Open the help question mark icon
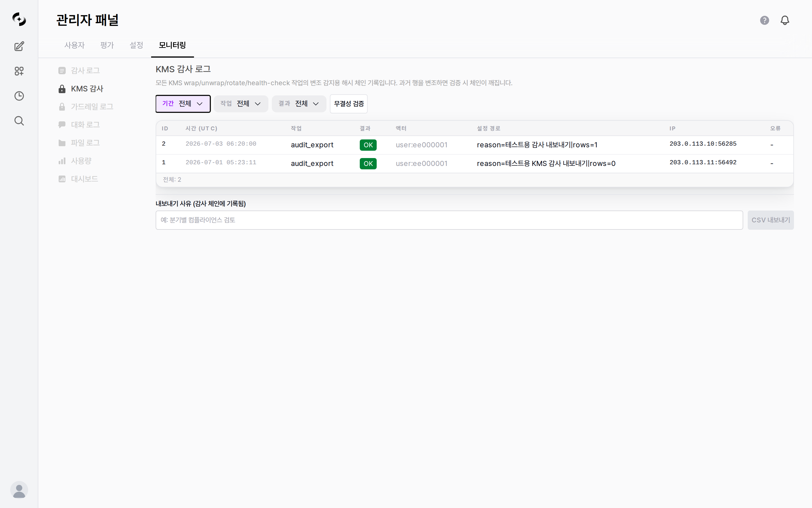 tap(764, 20)
